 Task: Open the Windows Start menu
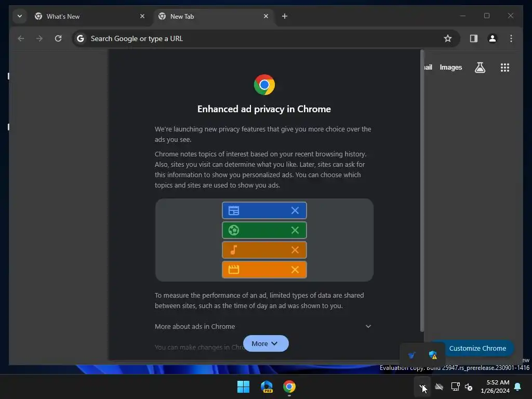[x=243, y=387]
